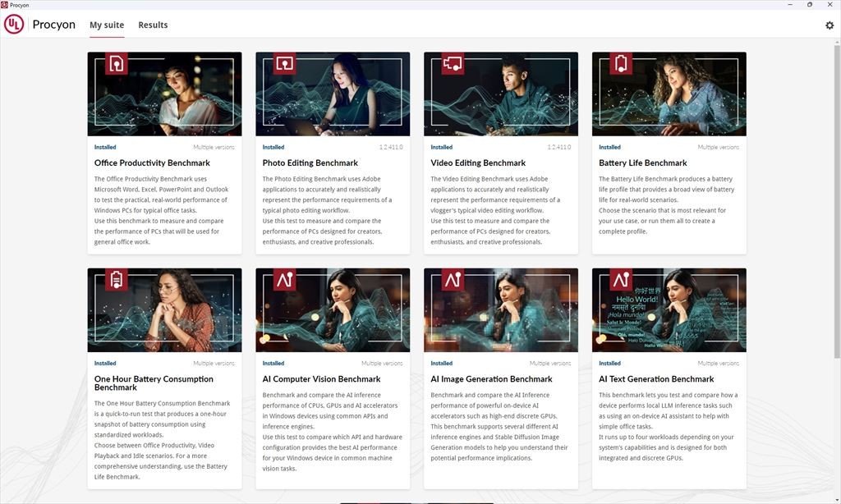
Task: Click the Office Productivity Benchmark thumbnail image
Action: (x=164, y=94)
